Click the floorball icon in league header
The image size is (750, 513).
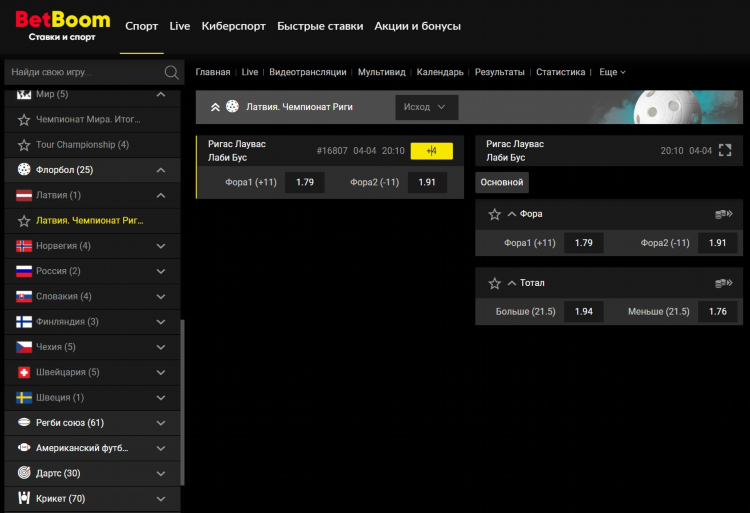click(232, 106)
